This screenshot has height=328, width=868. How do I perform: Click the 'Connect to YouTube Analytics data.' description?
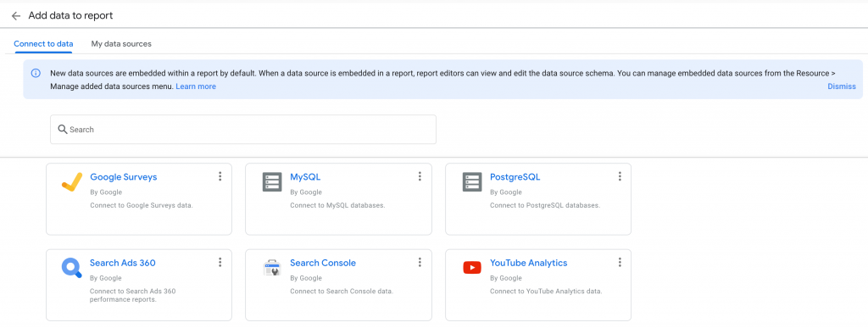tap(546, 291)
